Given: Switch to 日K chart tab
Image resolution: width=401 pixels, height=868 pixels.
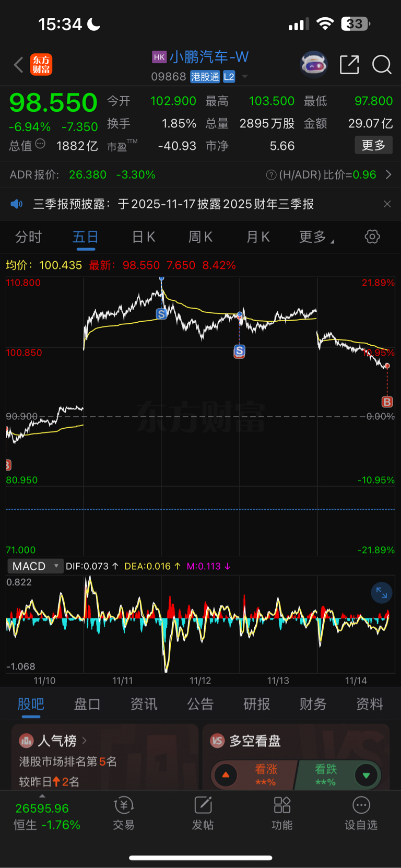Looking at the screenshot, I should coord(144,237).
